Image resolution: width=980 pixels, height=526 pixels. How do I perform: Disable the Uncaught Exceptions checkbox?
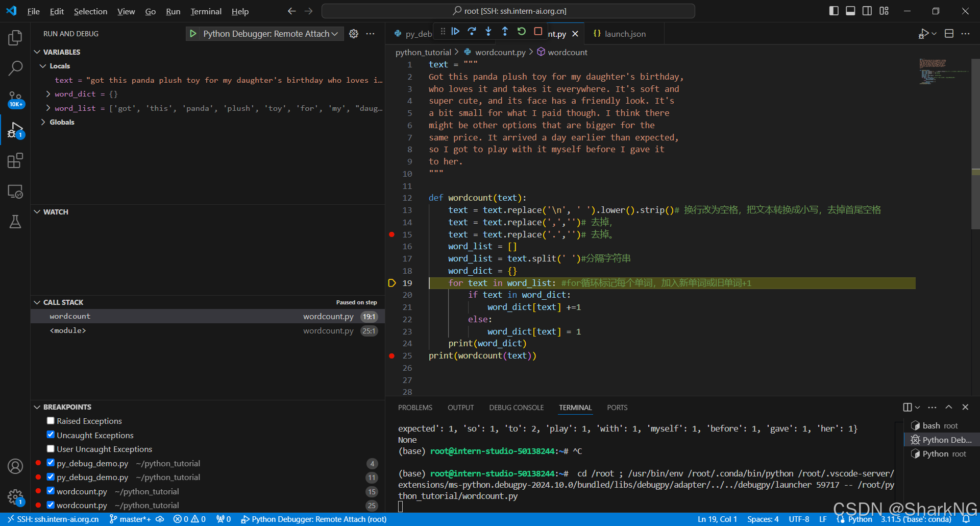pos(51,434)
